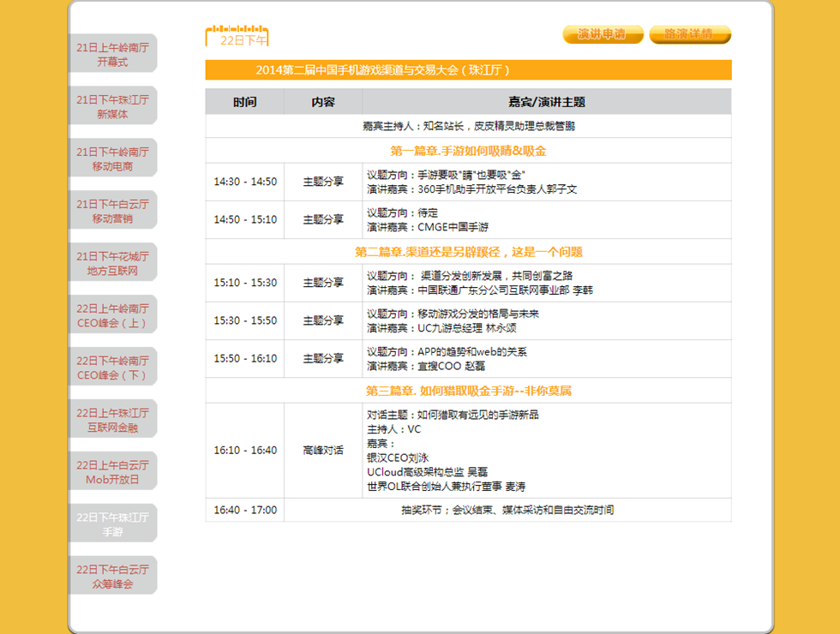Click the 16:10 - 16:40 time cell
Screen dimensions: 840x634
245,451
